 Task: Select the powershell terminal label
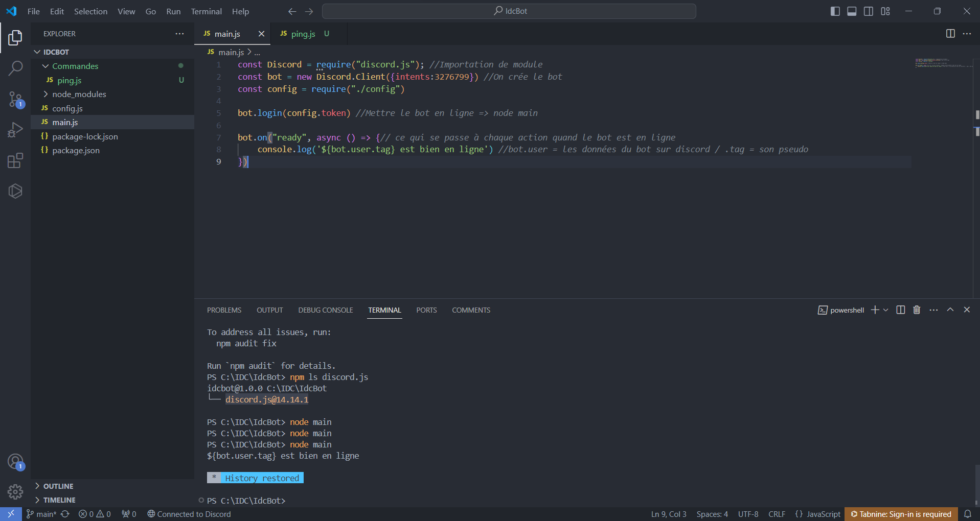click(841, 310)
